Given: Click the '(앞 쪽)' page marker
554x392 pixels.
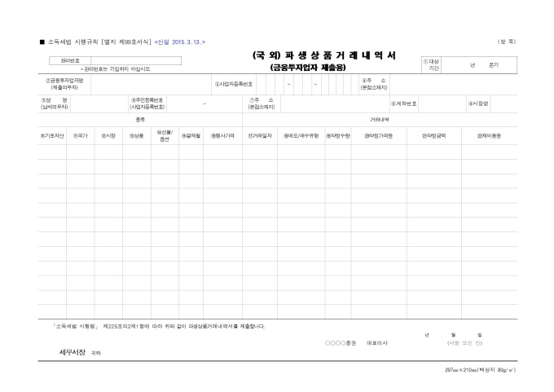Looking at the screenshot, I should click(507, 42).
